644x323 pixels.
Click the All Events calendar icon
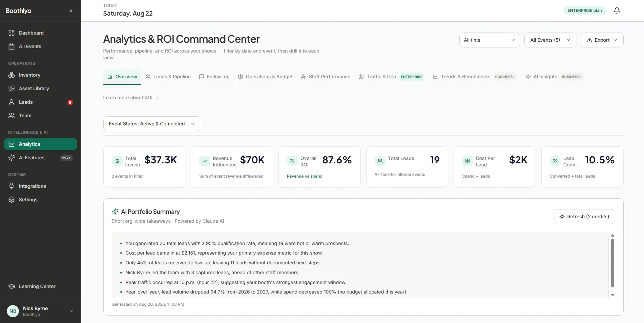click(x=12, y=46)
